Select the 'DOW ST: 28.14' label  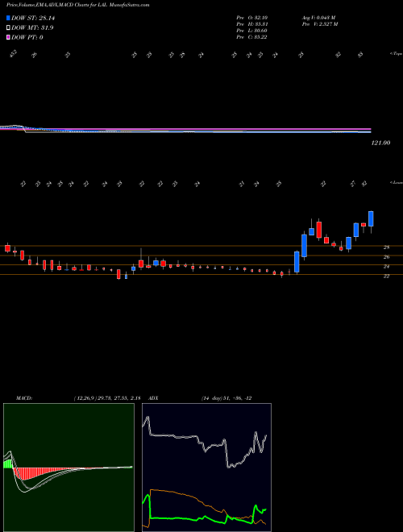tap(33, 19)
